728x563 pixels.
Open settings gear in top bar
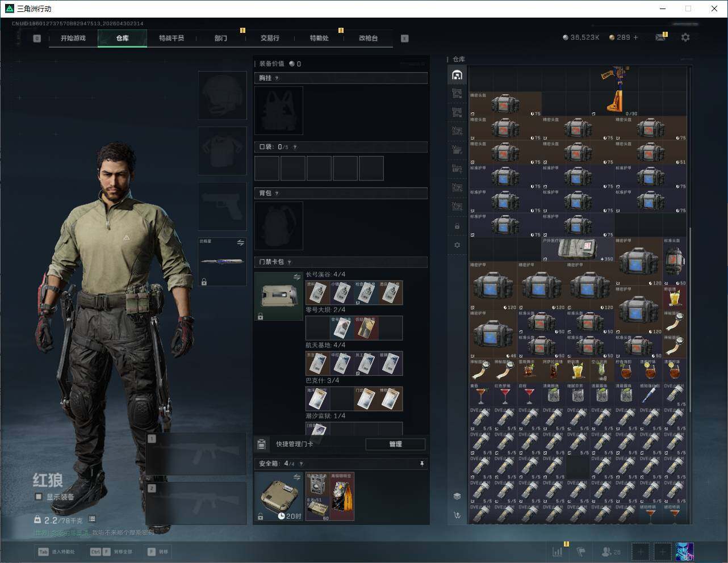click(685, 37)
